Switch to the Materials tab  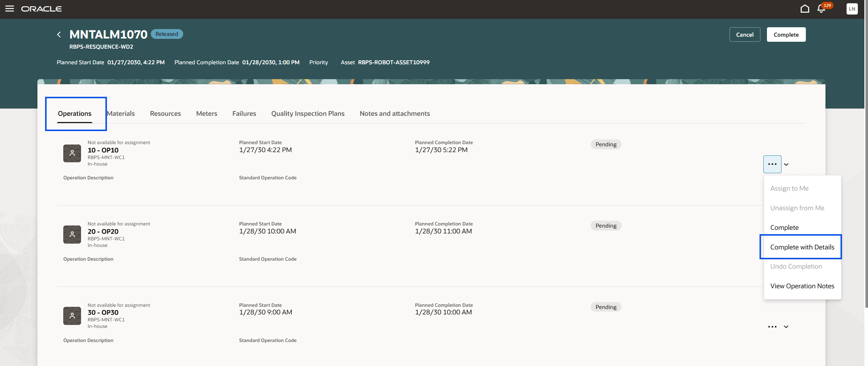pos(121,114)
